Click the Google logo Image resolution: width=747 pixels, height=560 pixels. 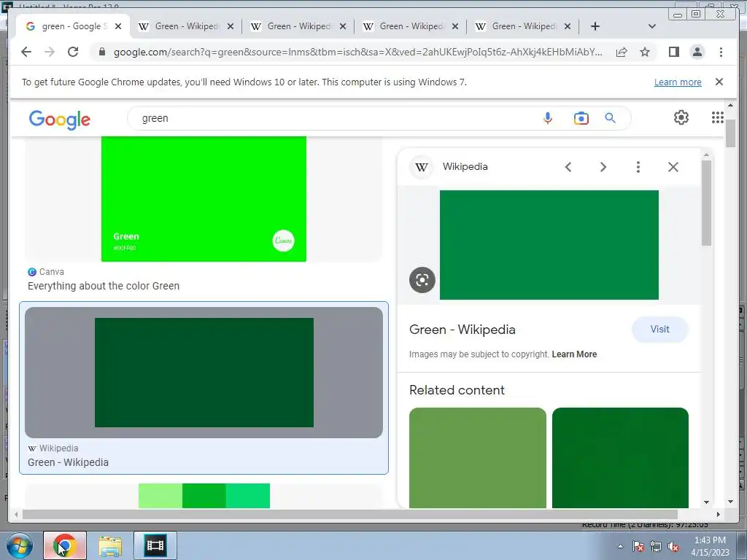click(x=60, y=119)
